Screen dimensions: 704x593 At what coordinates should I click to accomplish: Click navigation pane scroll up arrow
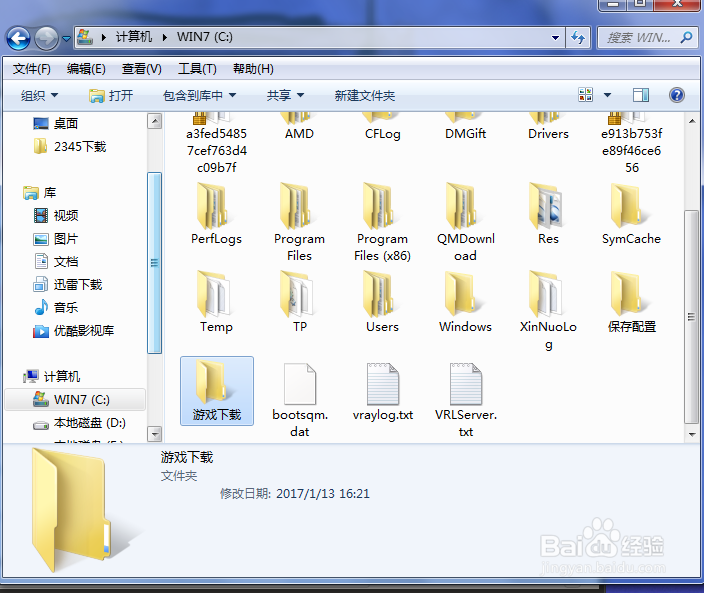[154, 121]
